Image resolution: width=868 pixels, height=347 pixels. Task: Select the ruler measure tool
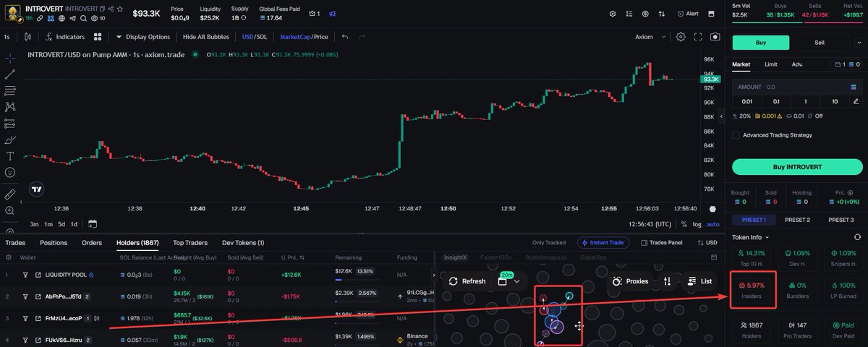pos(10,194)
